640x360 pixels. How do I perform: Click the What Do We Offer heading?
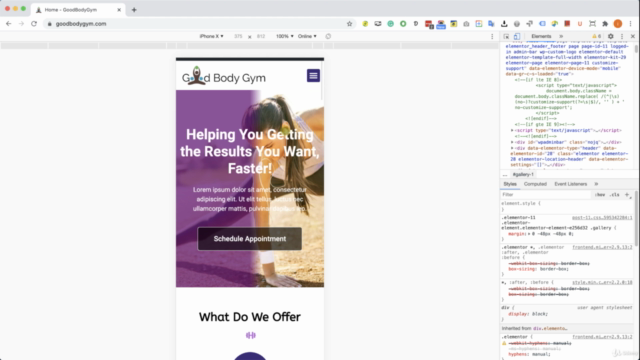click(250, 317)
